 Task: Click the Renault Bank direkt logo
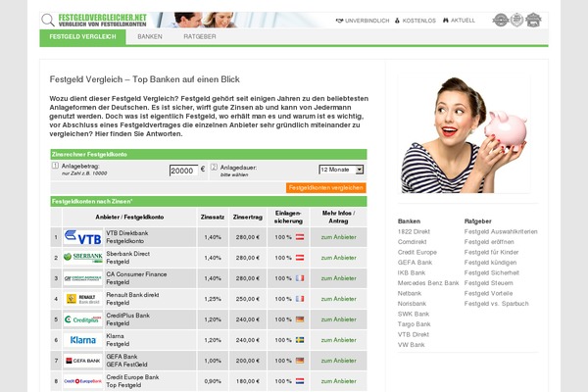tap(83, 299)
